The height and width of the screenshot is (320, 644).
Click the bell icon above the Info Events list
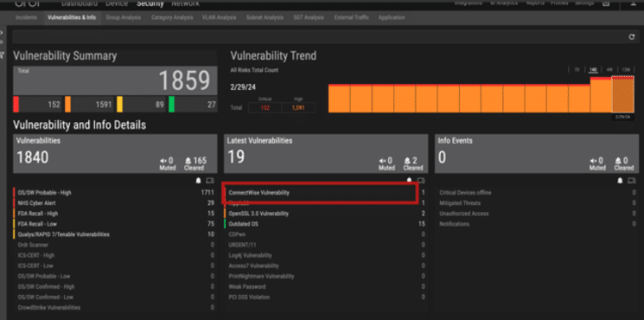[x=620, y=181]
